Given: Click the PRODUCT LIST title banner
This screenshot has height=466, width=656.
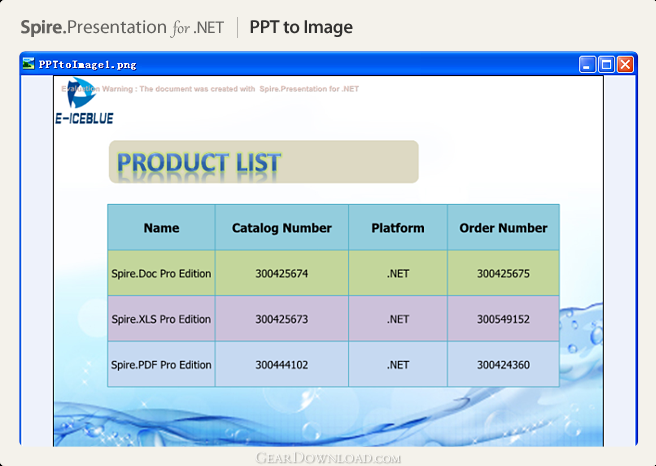Looking at the screenshot, I should tap(264, 162).
